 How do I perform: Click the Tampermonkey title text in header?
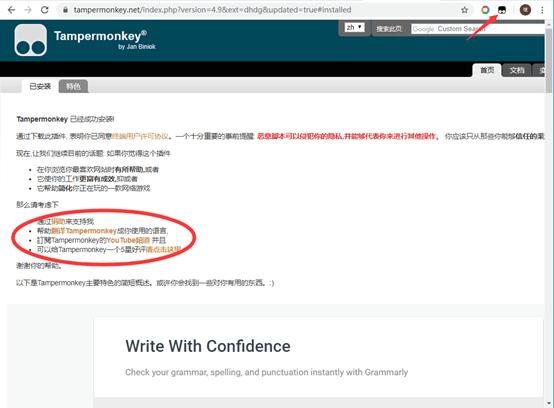pyautogui.click(x=100, y=36)
